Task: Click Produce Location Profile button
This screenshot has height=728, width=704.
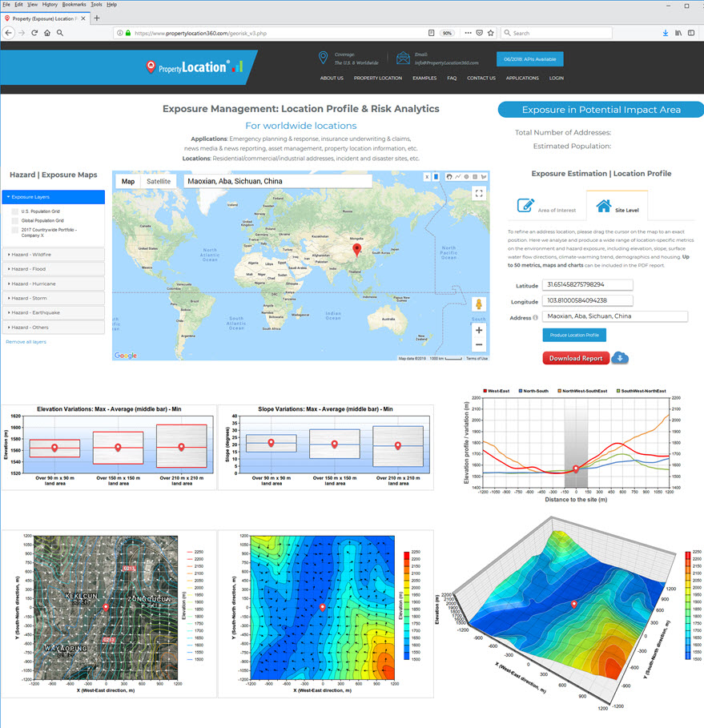Action: [574, 335]
